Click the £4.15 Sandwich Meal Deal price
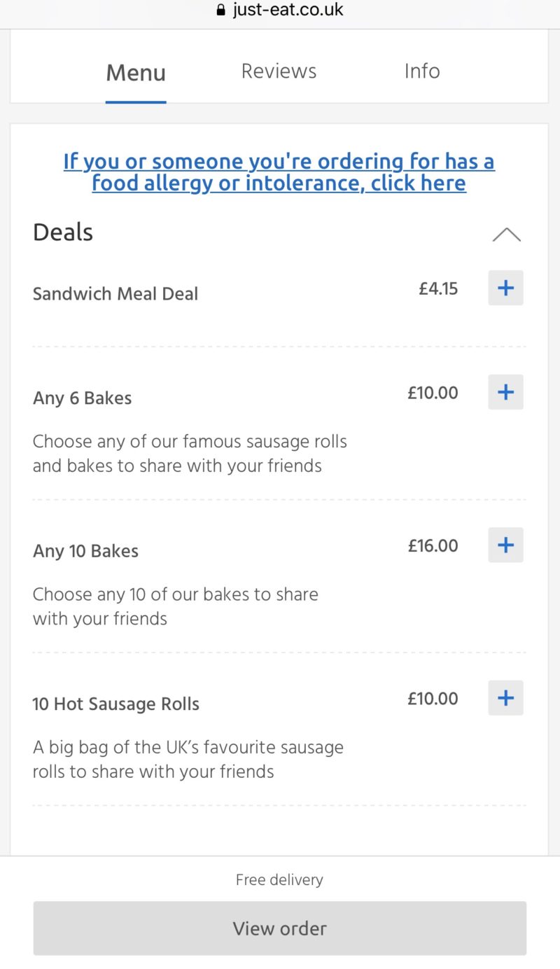Image resolution: width=560 pixels, height=969 pixels. (438, 288)
